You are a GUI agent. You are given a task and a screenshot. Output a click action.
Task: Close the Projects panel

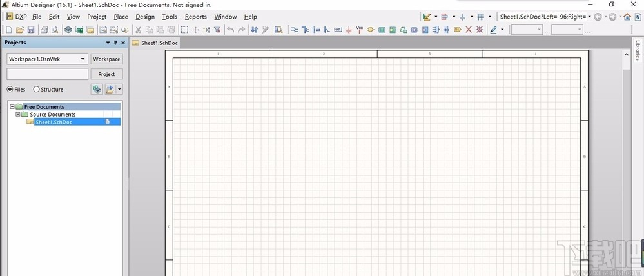[x=122, y=43]
